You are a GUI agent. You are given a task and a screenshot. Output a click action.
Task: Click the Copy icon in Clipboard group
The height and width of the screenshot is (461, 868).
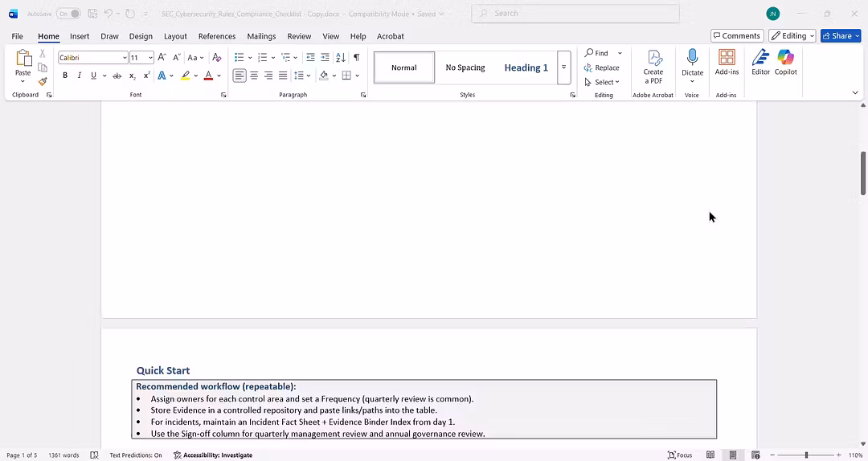coord(43,67)
